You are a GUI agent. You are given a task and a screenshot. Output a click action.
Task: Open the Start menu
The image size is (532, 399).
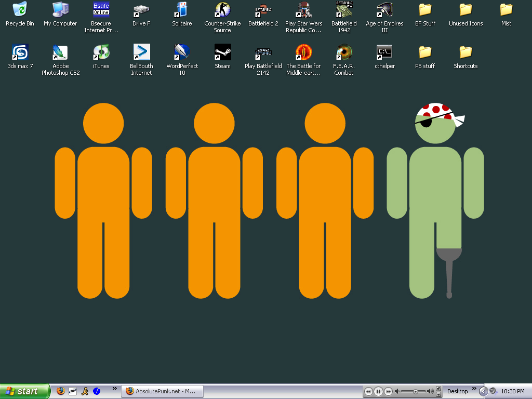pyautogui.click(x=24, y=391)
